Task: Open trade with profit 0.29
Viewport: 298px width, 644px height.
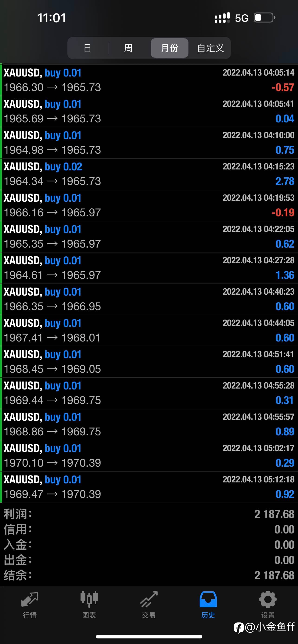Action: (x=149, y=456)
